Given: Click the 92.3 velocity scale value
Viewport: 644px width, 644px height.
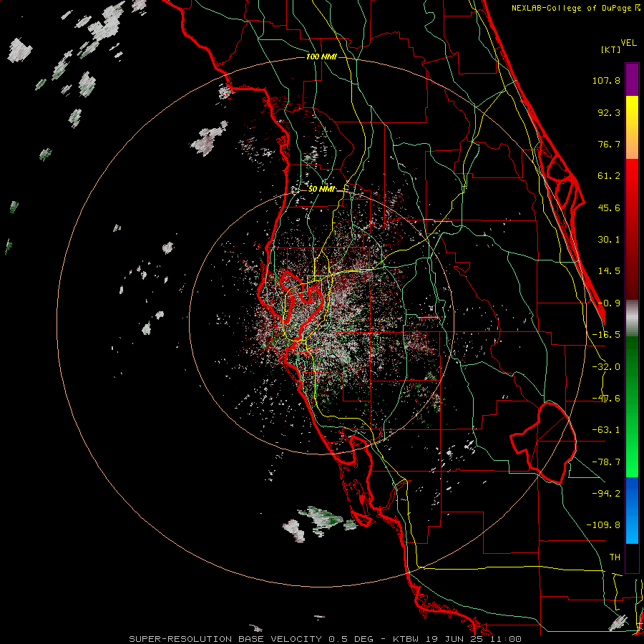Looking at the screenshot, I should tap(609, 112).
